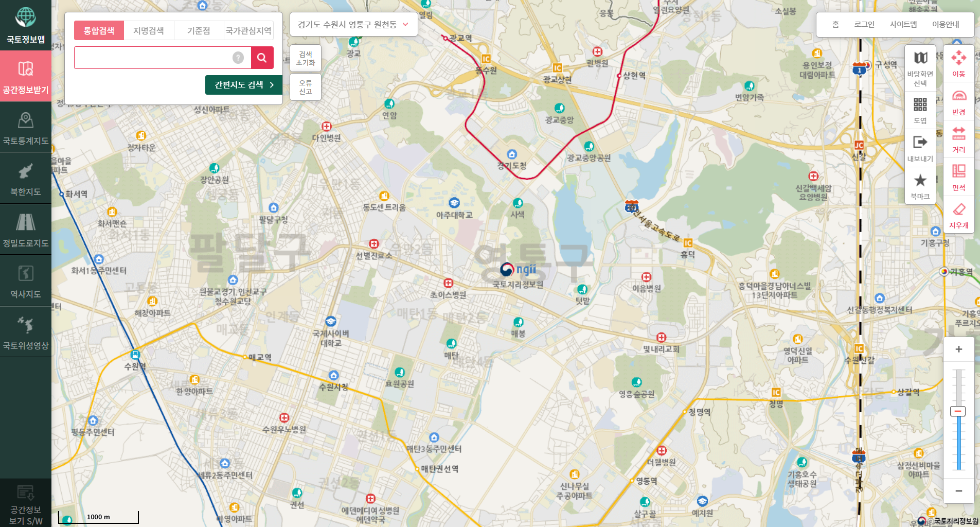Click the 효원공원 park marker
980x527 pixels.
tap(400, 372)
